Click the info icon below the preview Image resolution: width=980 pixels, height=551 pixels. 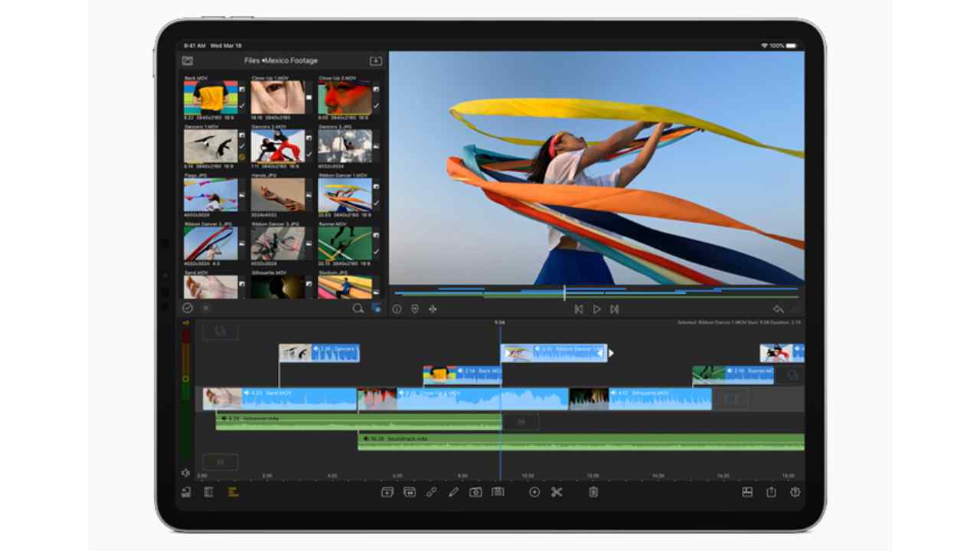(x=397, y=309)
